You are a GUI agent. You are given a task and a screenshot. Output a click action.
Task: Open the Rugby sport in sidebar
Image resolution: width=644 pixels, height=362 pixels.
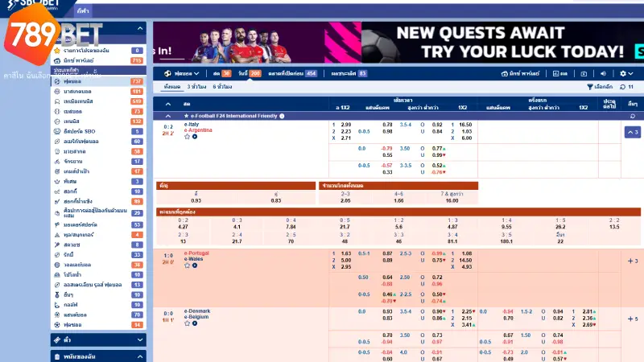[x=56, y=253]
